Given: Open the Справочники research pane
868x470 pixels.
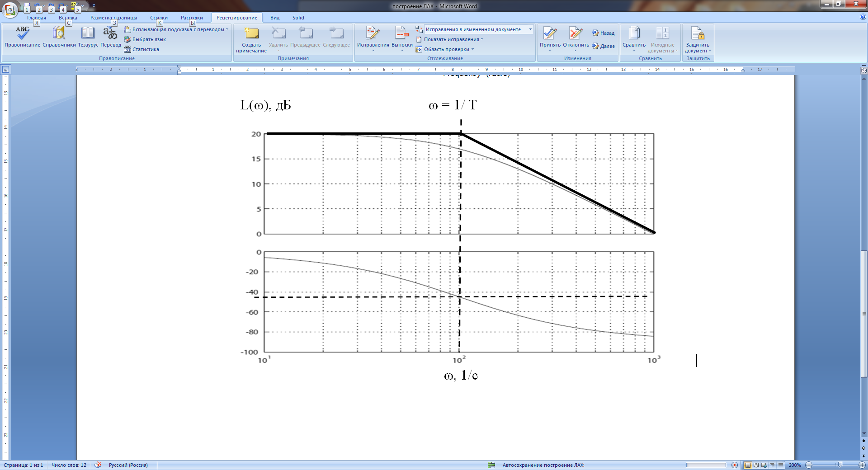Looking at the screenshot, I should click(59, 37).
